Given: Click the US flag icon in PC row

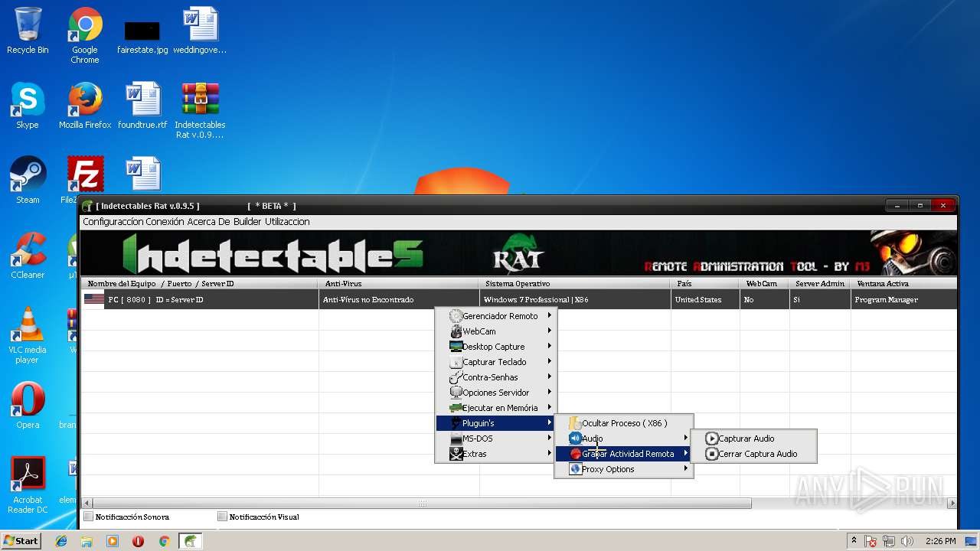Looking at the screenshot, I should click(94, 299).
